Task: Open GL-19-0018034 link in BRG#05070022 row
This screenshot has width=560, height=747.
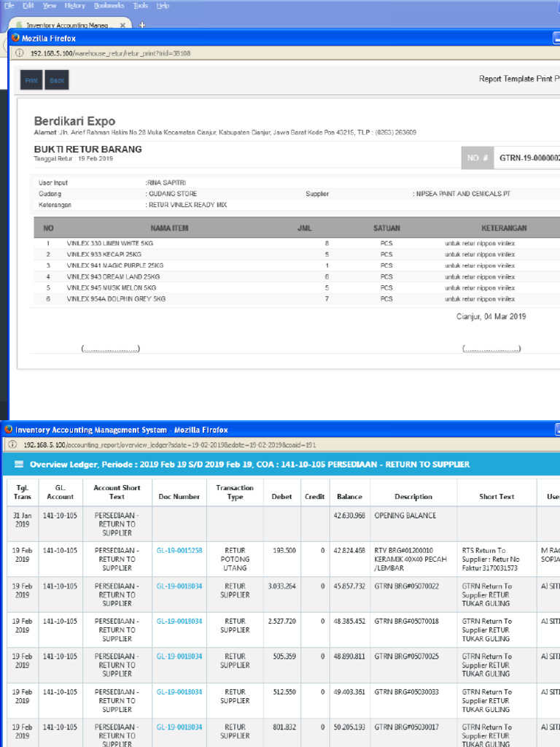Action: pos(179,586)
